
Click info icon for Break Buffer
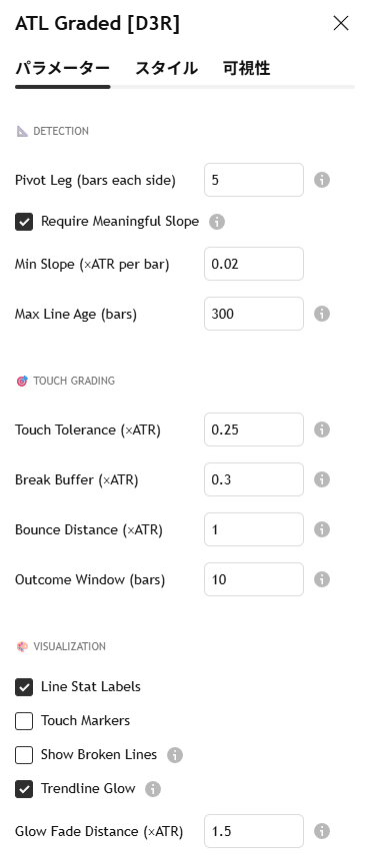pyautogui.click(x=322, y=479)
